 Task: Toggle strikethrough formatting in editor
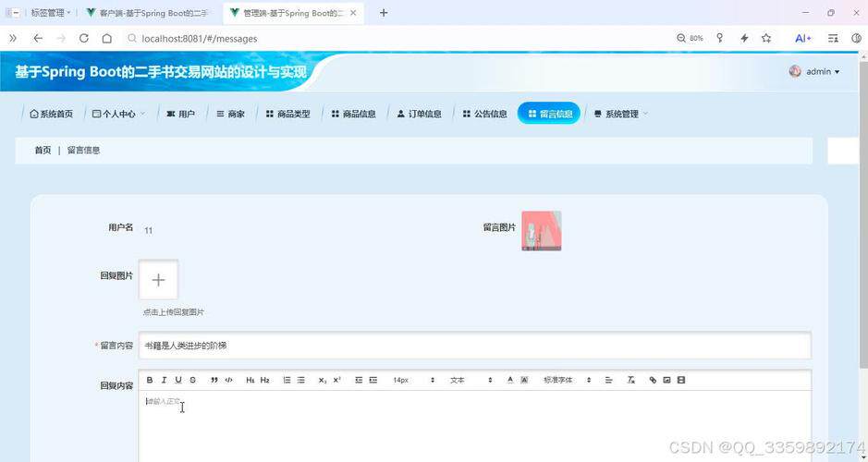(x=192, y=380)
